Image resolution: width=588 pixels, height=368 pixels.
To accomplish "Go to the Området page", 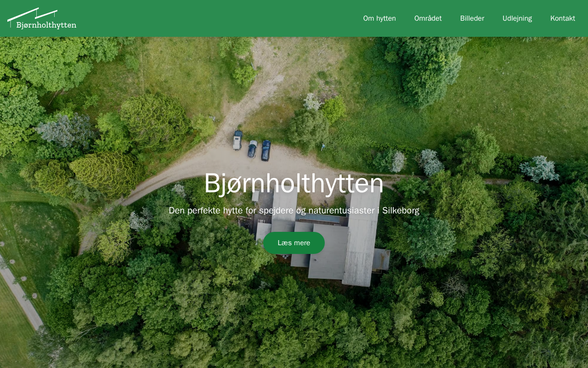I will (428, 18).
